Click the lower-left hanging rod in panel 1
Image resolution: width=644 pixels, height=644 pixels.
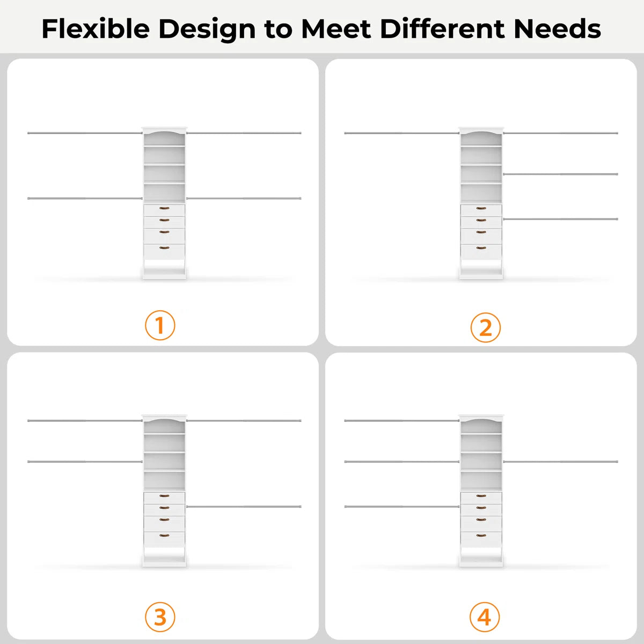click(85, 199)
